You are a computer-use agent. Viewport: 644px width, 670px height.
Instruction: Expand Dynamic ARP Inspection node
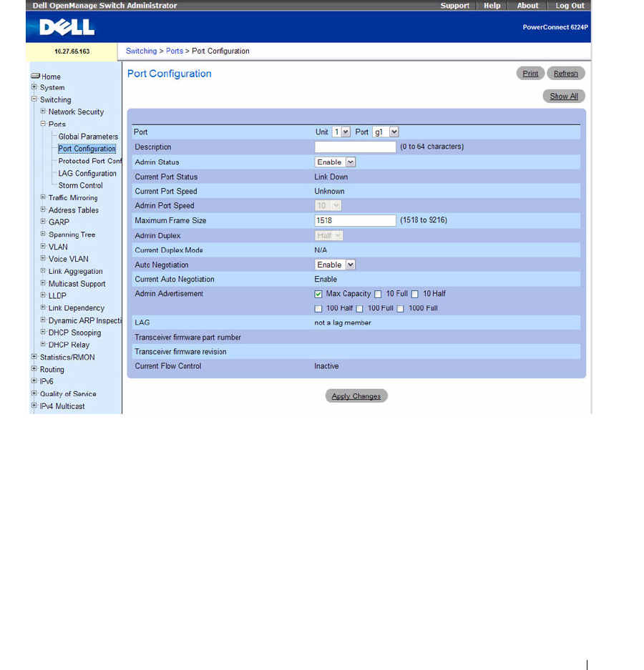point(43,320)
